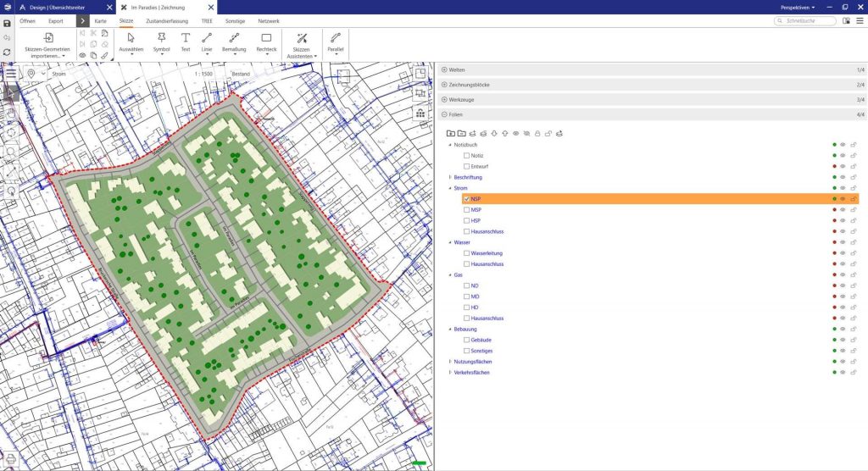Image resolution: width=868 pixels, height=471 pixels.
Task: Uncheck the NSP layer checkbox
Action: pos(466,199)
